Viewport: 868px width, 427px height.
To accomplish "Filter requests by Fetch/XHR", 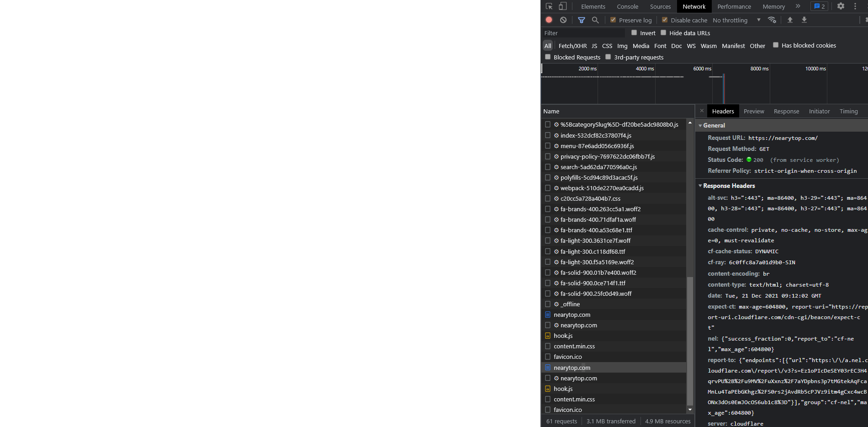I will click(x=572, y=46).
